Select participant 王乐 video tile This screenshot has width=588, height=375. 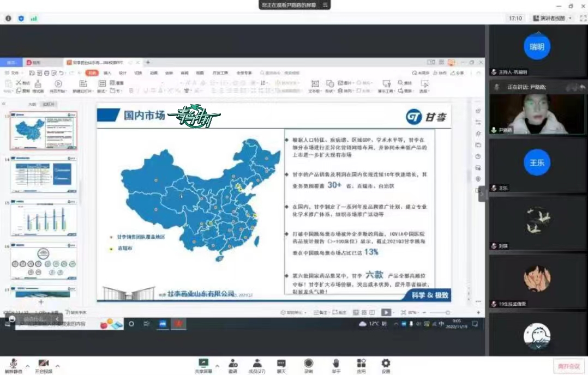(x=537, y=162)
